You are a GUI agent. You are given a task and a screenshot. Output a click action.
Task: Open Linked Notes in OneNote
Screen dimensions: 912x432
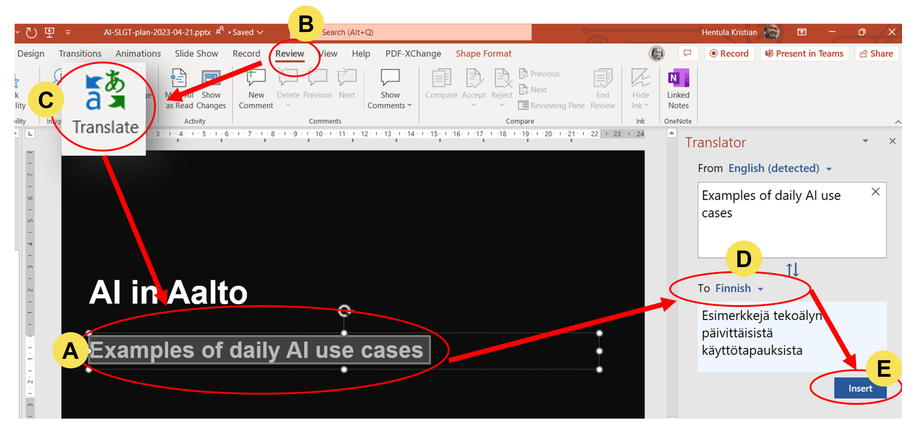(x=678, y=87)
